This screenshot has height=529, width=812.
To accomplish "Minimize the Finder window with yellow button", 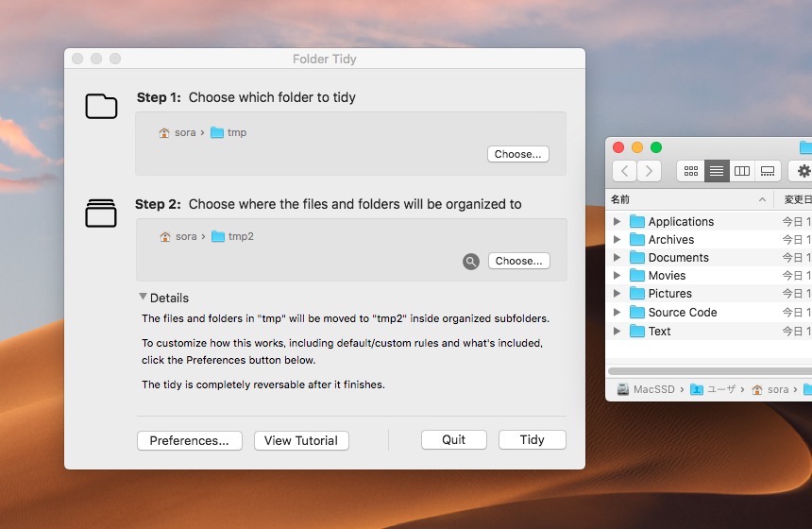I will (637, 147).
